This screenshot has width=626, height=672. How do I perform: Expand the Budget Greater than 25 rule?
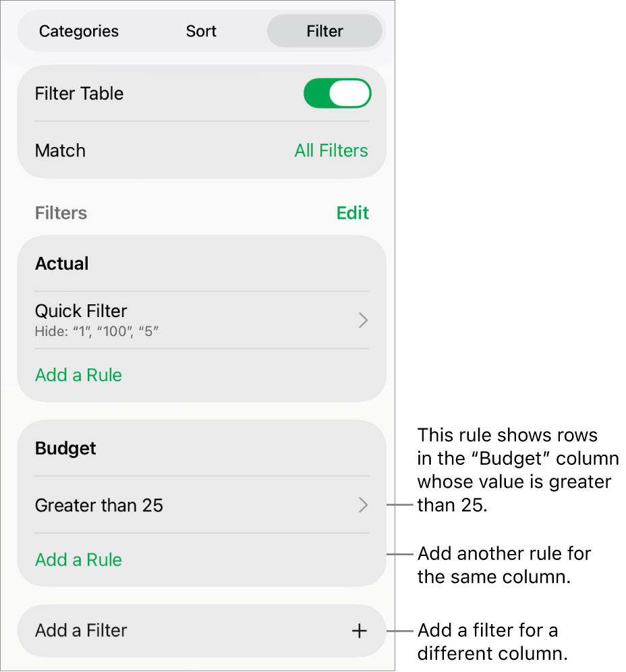(363, 505)
